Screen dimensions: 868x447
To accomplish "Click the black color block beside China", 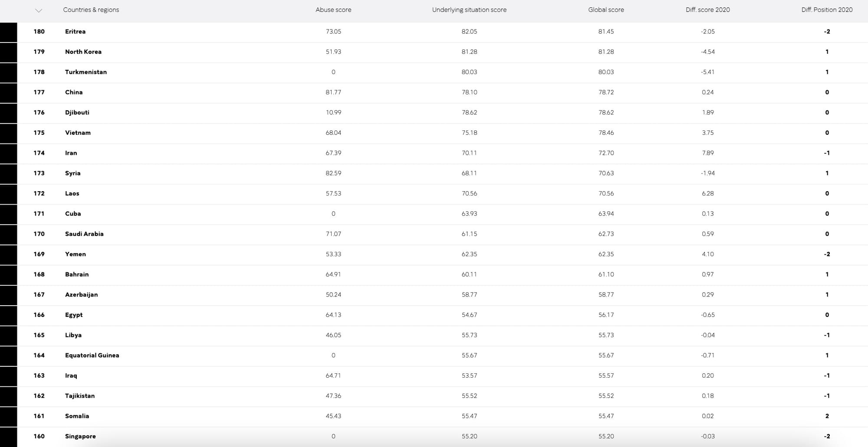I will point(8,92).
